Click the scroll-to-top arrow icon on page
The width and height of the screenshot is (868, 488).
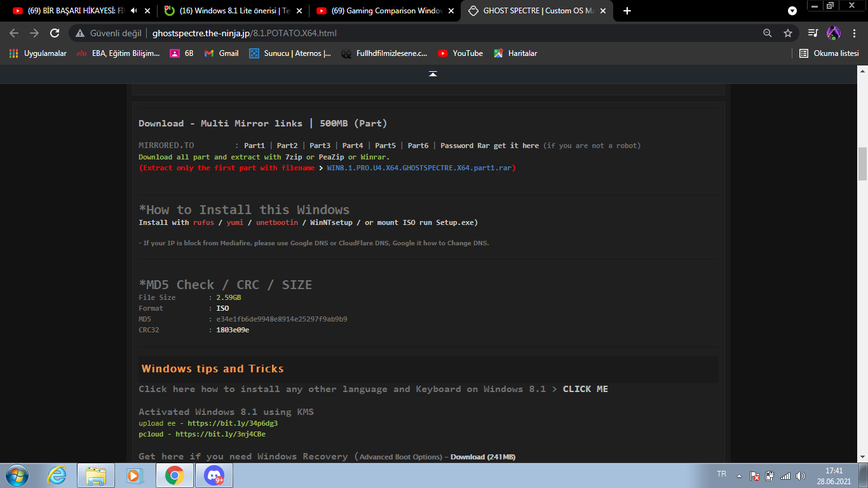[x=433, y=74]
